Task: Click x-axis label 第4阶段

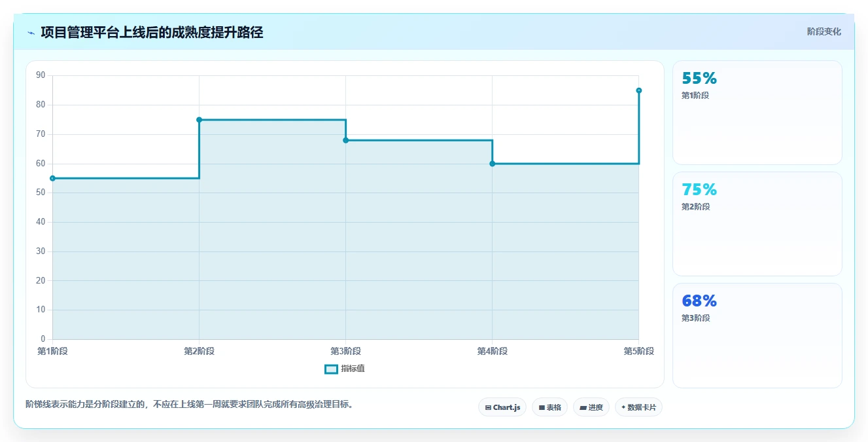Action: pyautogui.click(x=492, y=352)
